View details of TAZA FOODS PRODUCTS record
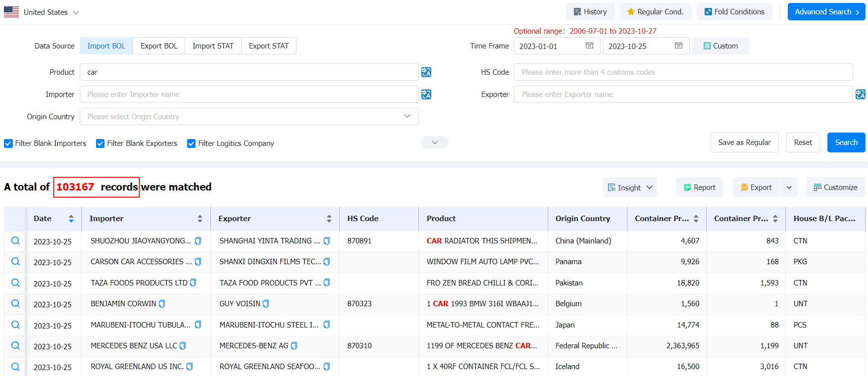868x376 pixels. (x=15, y=283)
